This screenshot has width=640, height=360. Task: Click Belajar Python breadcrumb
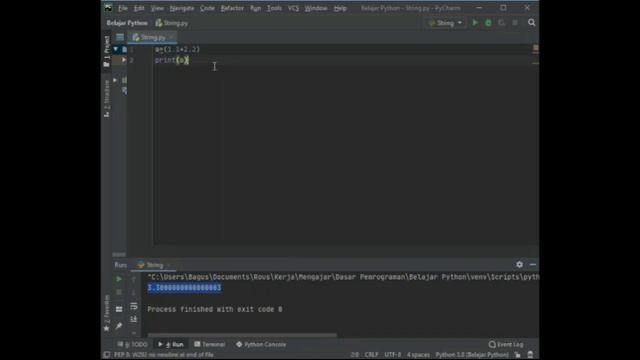pos(127,23)
